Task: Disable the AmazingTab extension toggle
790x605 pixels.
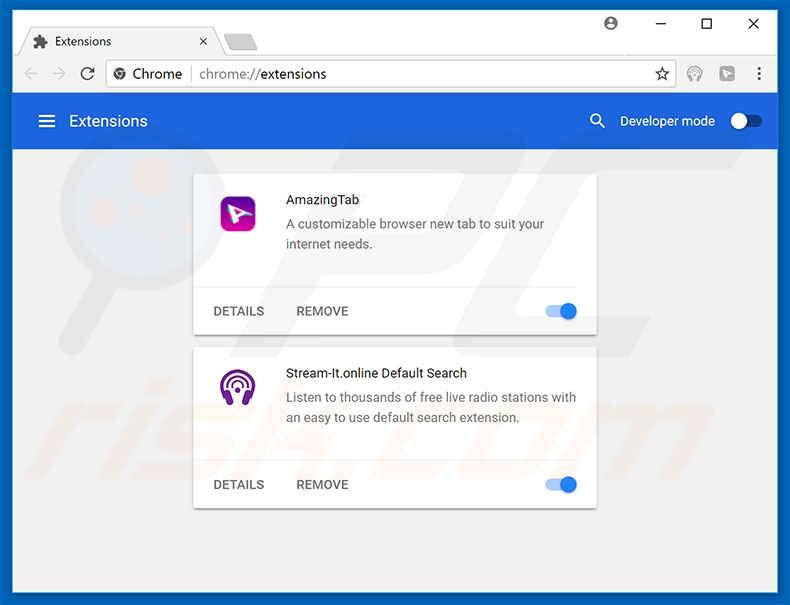Action: pyautogui.click(x=561, y=311)
